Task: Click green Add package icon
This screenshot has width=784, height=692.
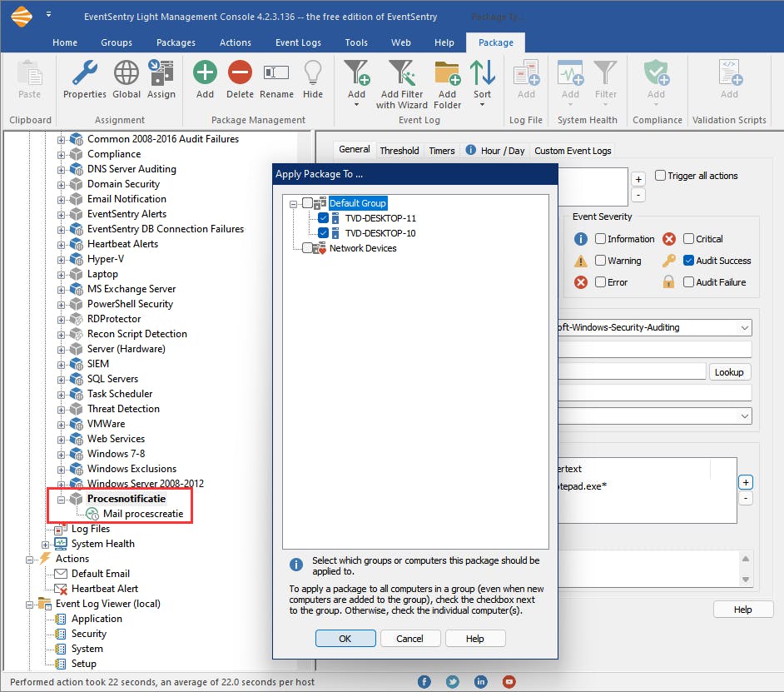Action: pos(205,72)
